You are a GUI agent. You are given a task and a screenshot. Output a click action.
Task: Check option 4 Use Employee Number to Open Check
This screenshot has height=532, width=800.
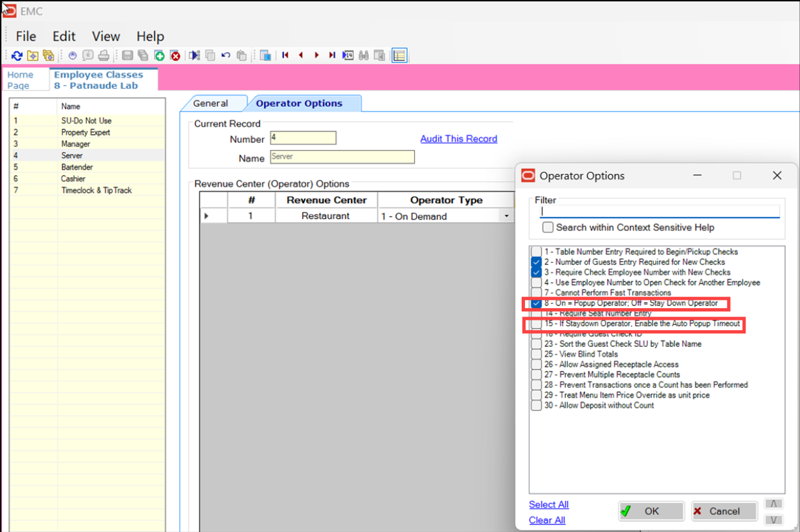536,283
